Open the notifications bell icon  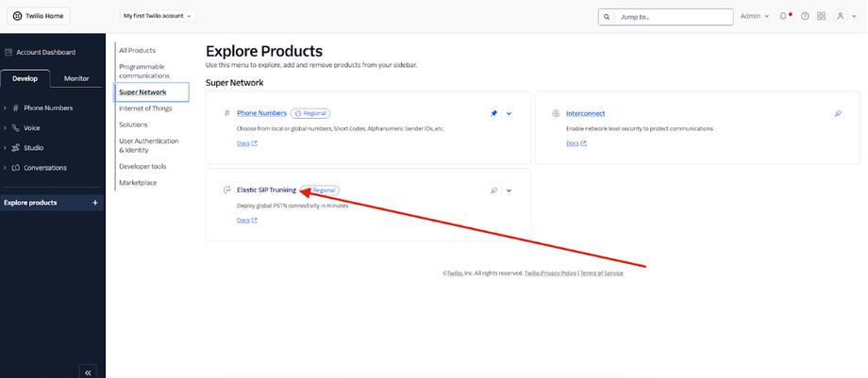[783, 16]
